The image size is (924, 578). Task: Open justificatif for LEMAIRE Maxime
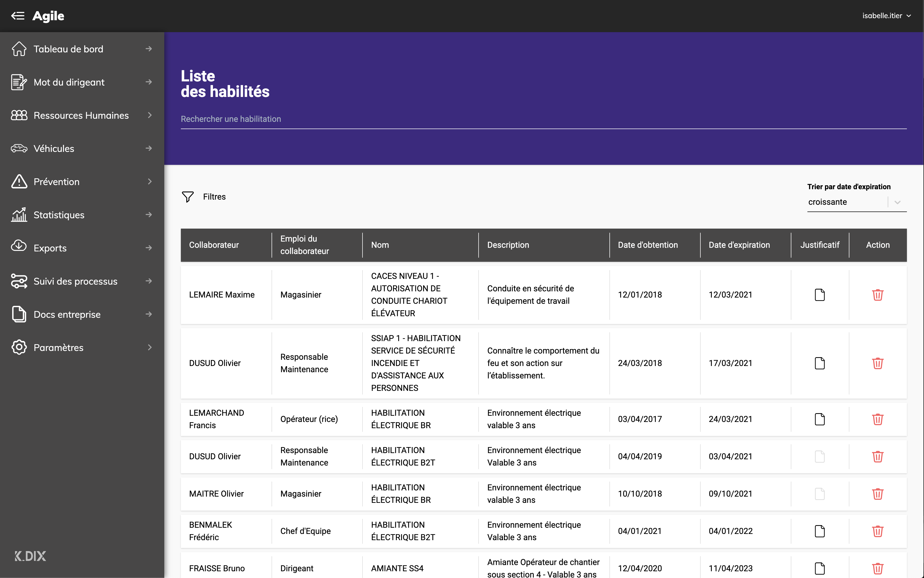[820, 295]
